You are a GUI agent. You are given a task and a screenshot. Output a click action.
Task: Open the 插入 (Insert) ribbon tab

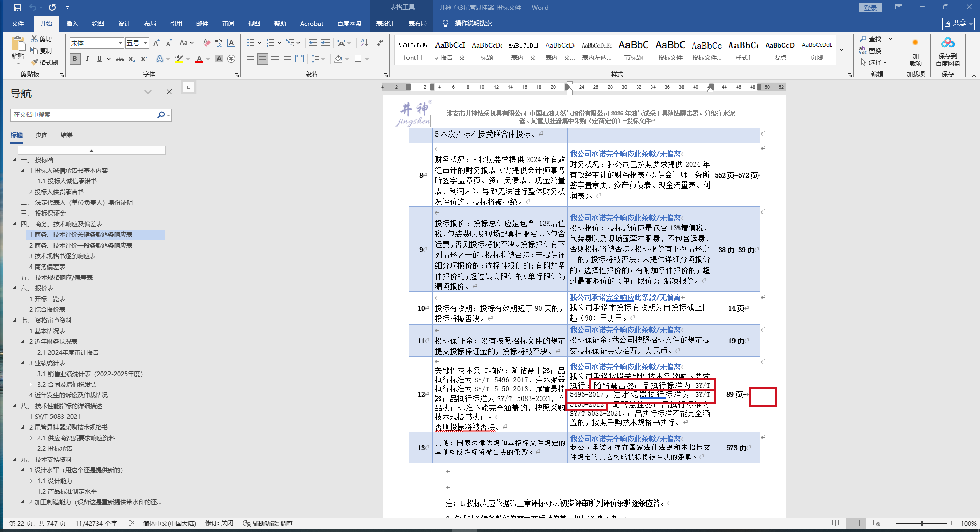tap(72, 23)
